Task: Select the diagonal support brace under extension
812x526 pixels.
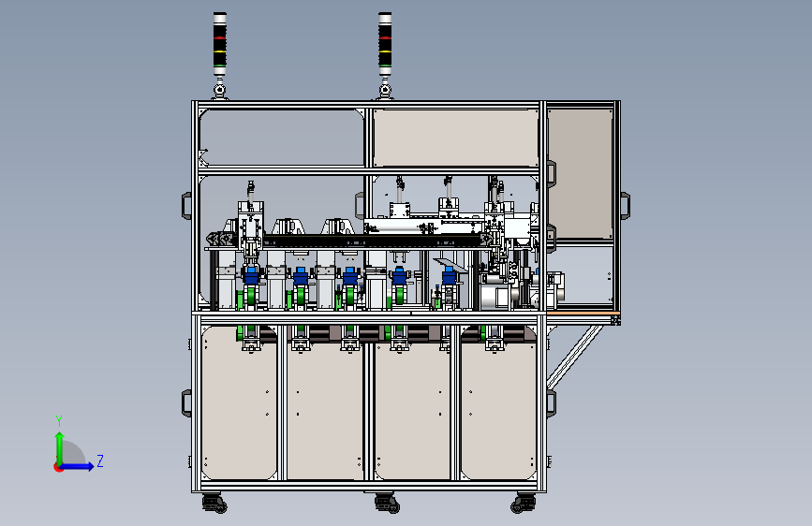Action: pos(574,358)
